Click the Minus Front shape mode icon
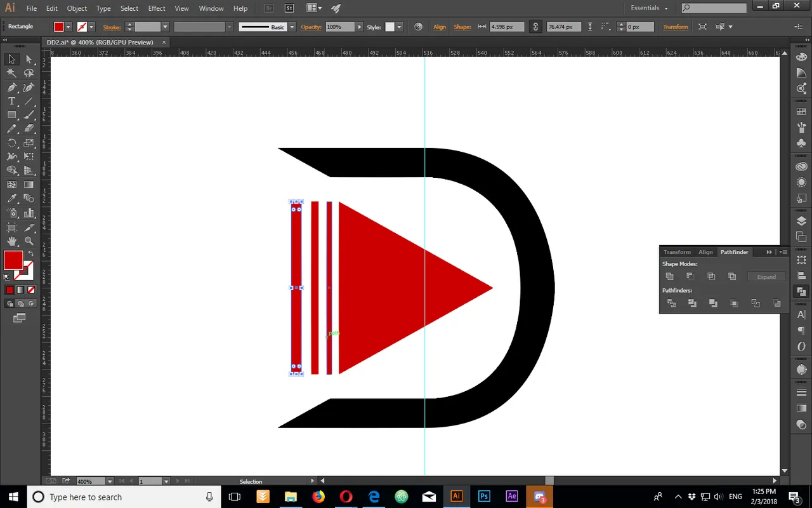 (690, 276)
